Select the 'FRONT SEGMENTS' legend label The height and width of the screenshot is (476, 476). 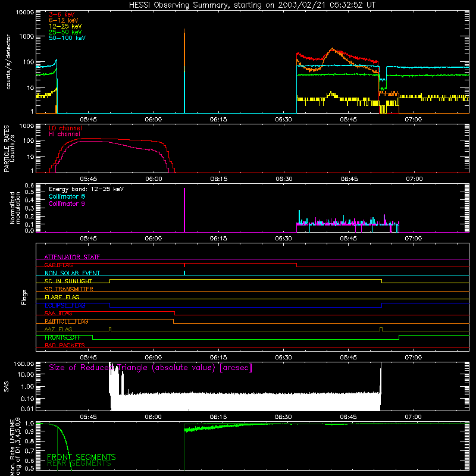point(82,457)
